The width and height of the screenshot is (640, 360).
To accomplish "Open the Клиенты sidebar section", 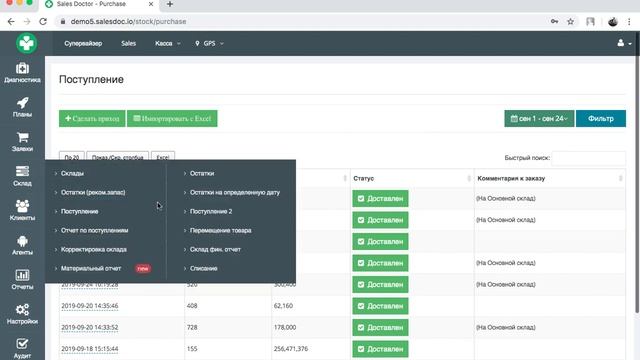I will 22,211.
